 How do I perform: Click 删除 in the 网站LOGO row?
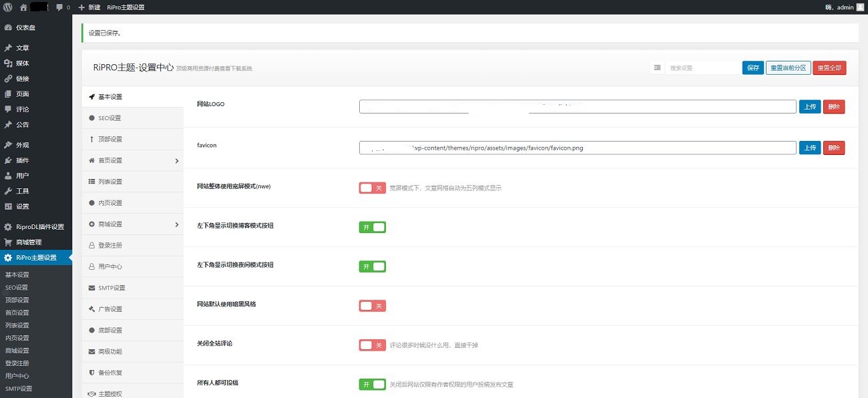click(834, 107)
